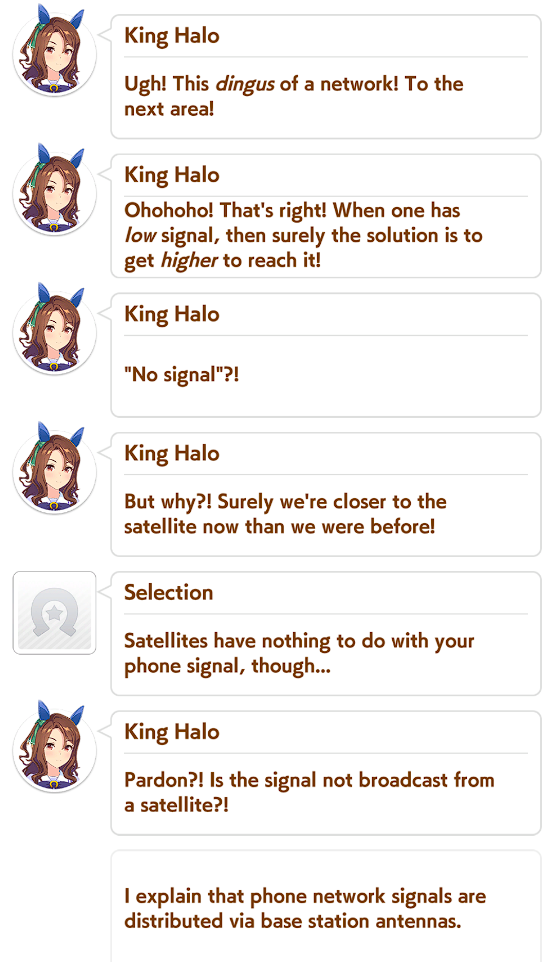The width and height of the screenshot is (558, 962).
Task: Select the "No signal"?! message bubble
Action: 326,355
